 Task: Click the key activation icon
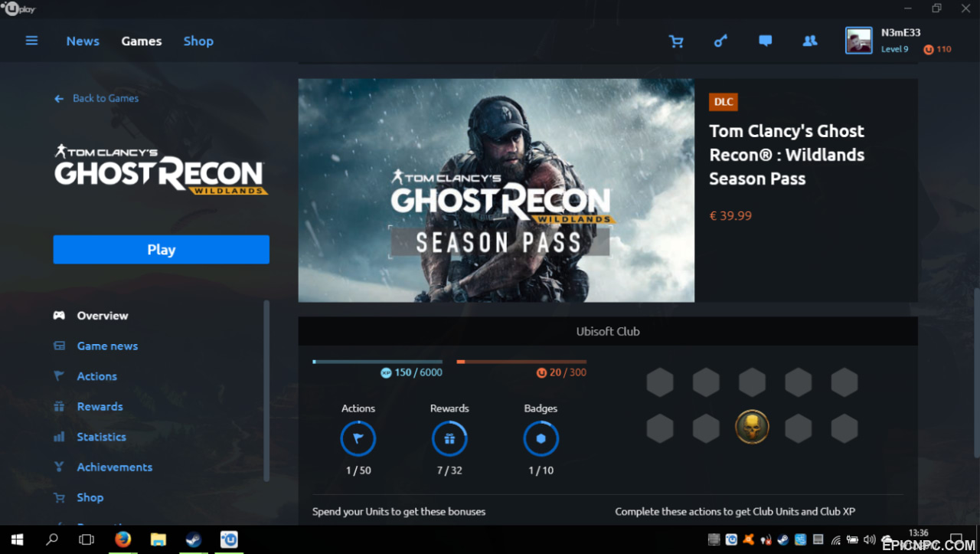point(720,41)
